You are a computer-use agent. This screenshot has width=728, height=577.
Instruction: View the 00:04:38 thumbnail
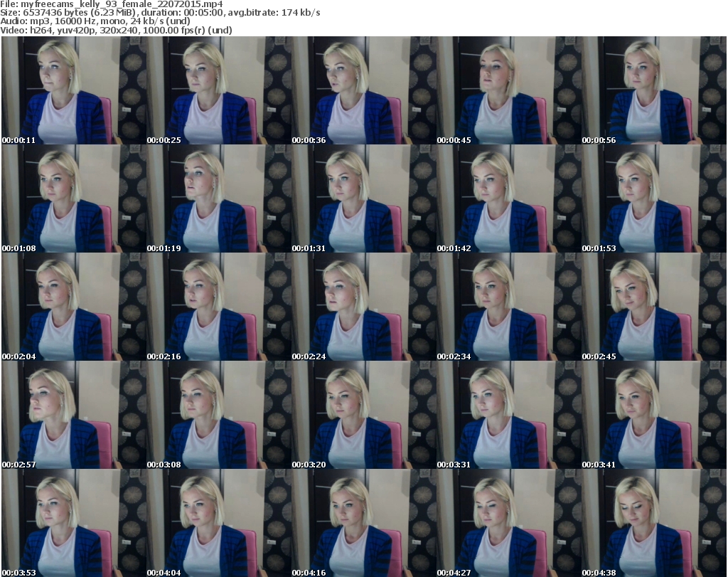(x=654, y=523)
